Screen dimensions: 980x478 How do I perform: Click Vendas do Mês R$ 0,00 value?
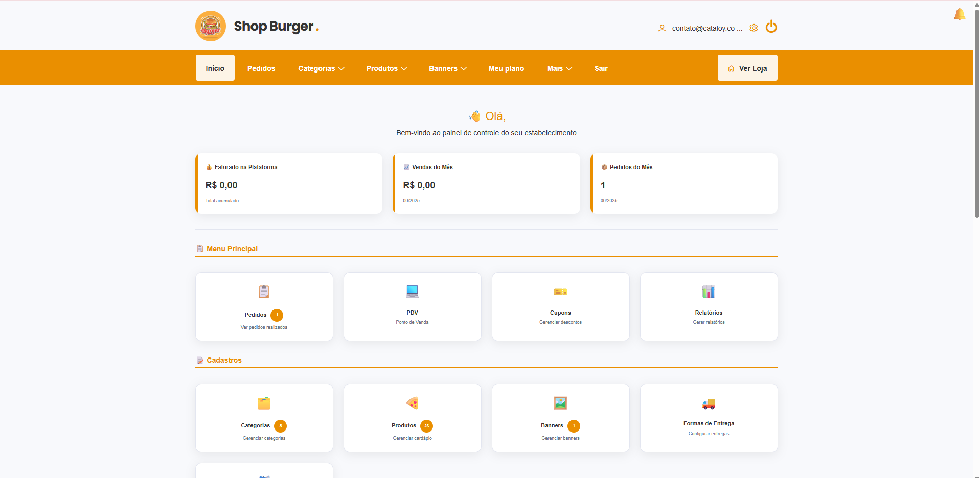(419, 185)
